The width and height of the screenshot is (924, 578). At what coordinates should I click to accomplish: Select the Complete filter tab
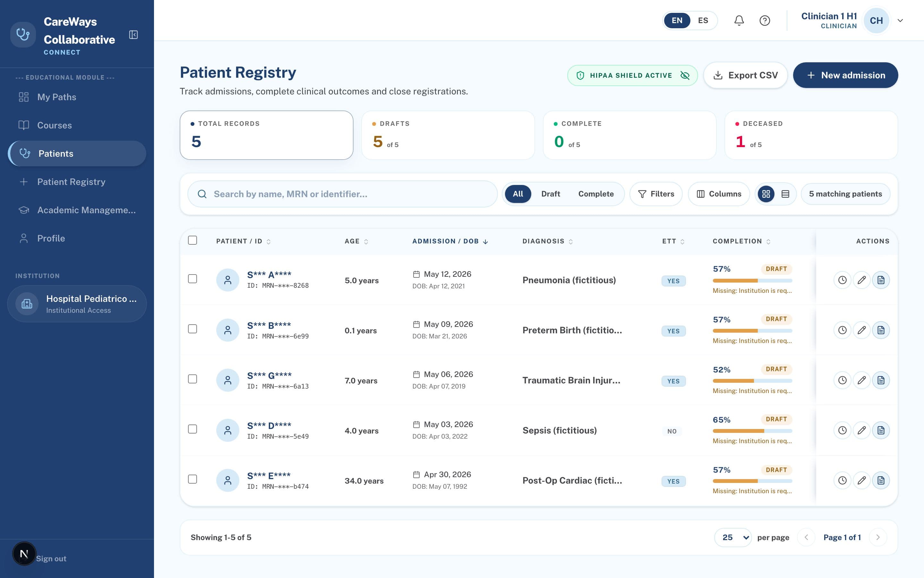click(x=596, y=194)
